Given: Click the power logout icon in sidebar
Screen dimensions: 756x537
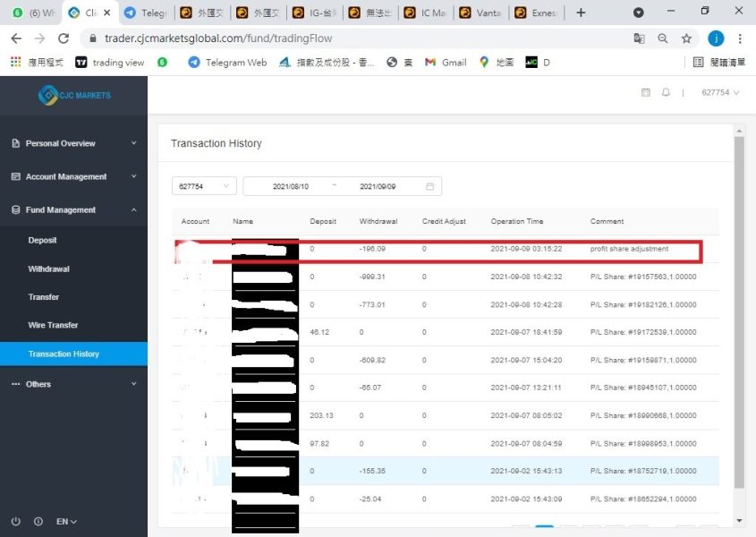Looking at the screenshot, I should pos(16,522).
